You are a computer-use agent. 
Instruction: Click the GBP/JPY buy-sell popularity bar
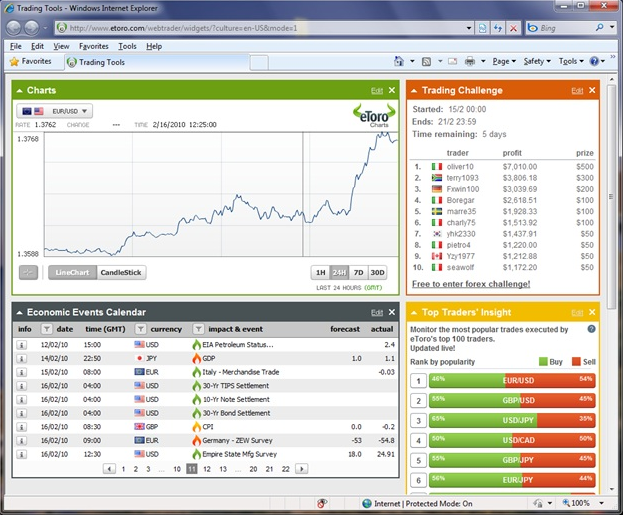[512, 460]
